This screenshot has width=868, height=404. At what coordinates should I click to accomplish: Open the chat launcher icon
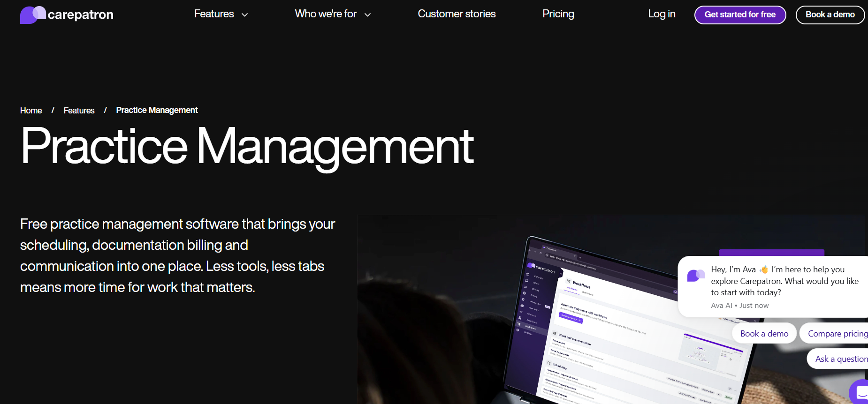coord(860,392)
